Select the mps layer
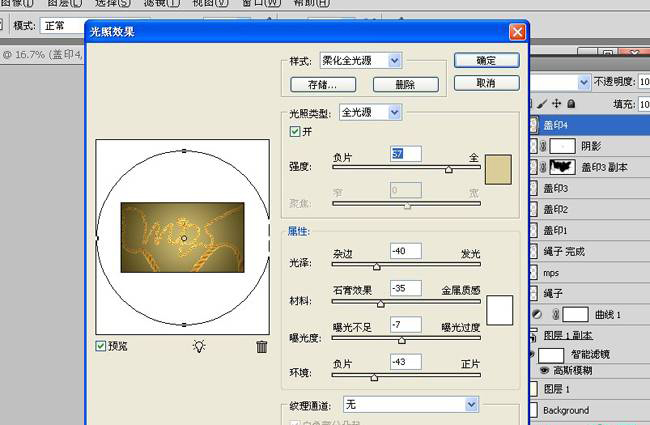 tap(590, 272)
